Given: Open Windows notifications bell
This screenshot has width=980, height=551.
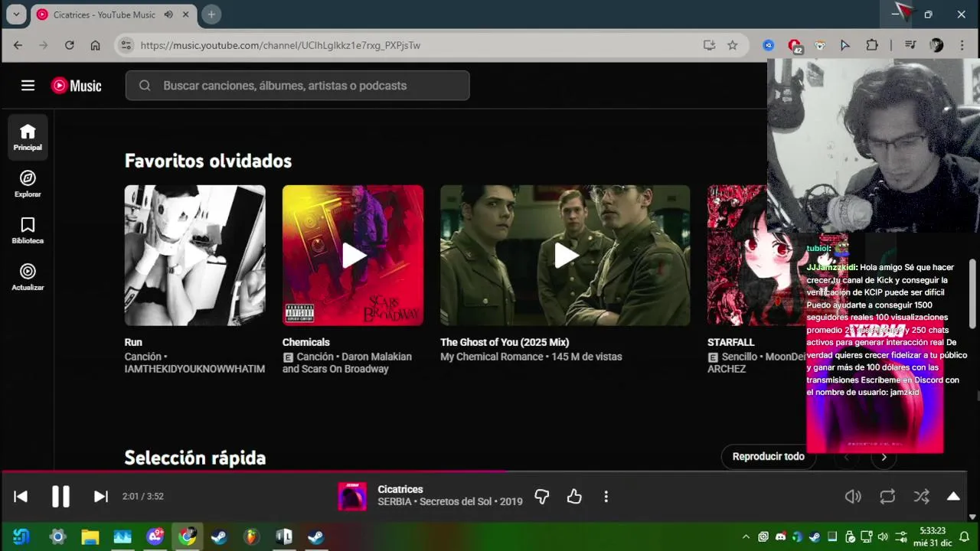Looking at the screenshot, I should (x=964, y=537).
